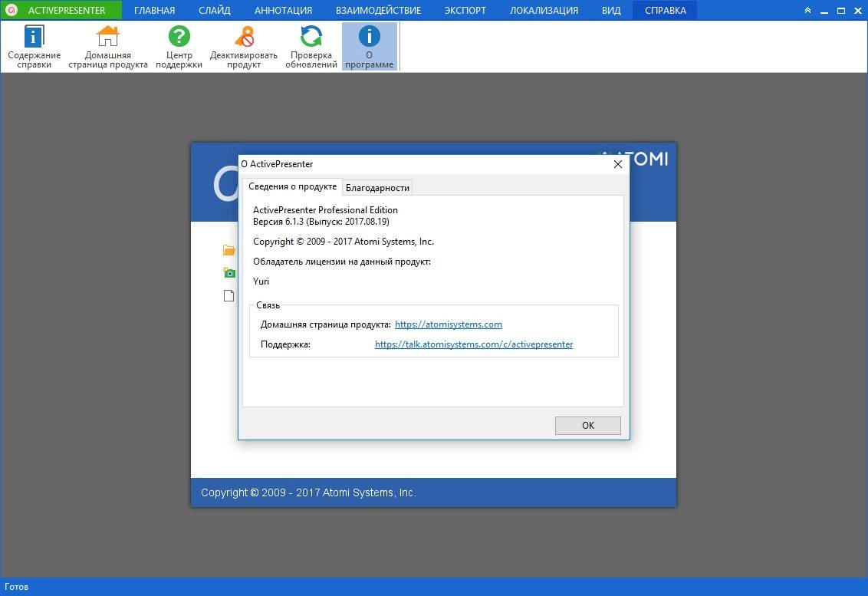868x596 pixels.
Task: Click ActivePresenter Professional Edition text
Action: coord(325,210)
